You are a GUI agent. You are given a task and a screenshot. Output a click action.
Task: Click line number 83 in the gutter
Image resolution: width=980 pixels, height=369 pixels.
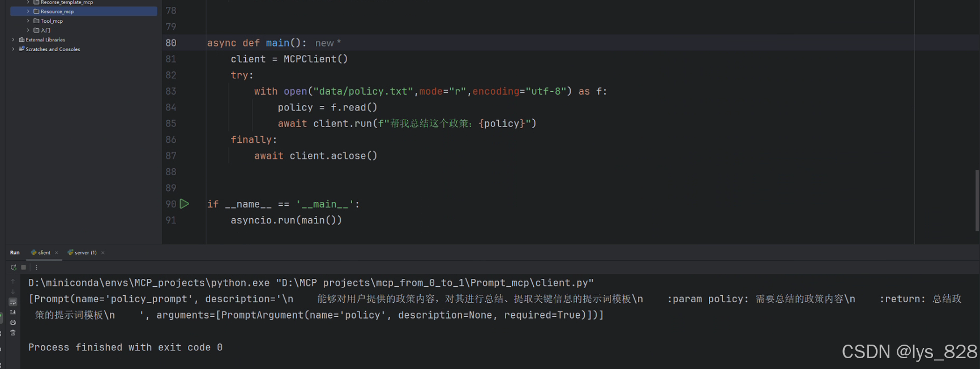(171, 91)
